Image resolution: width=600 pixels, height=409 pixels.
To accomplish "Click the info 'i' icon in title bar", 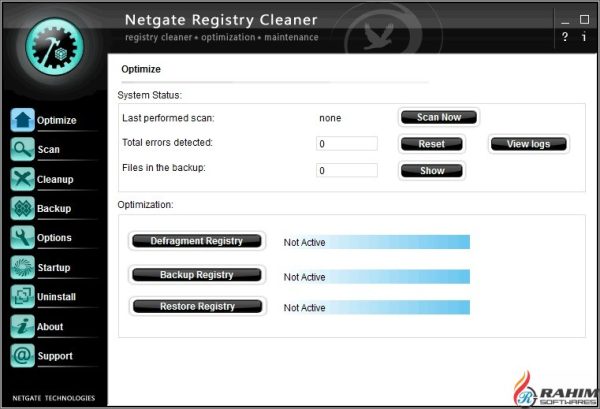I will coord(584,37).
